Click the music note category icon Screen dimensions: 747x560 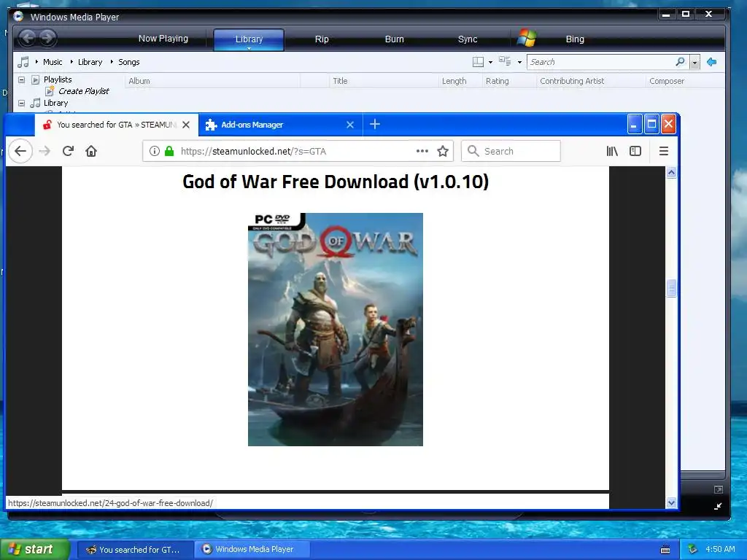click(23, 62)
